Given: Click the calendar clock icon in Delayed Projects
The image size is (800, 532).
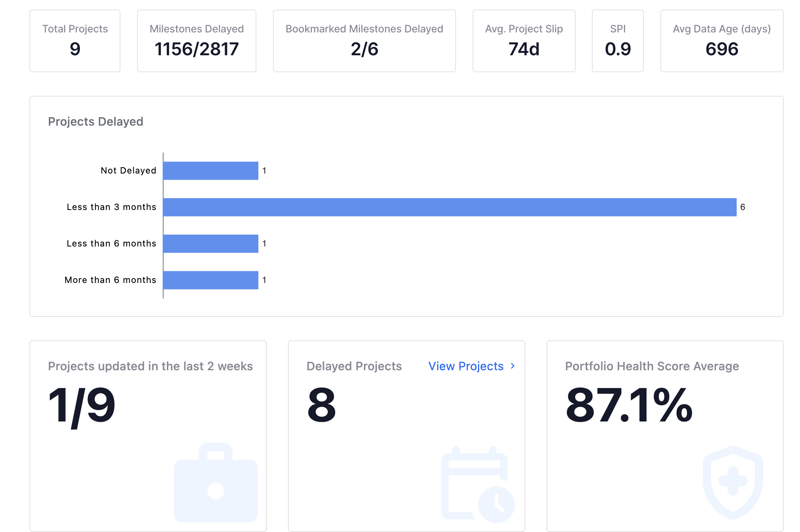Looking at the screenshot, I should click(x=477, y=485).
